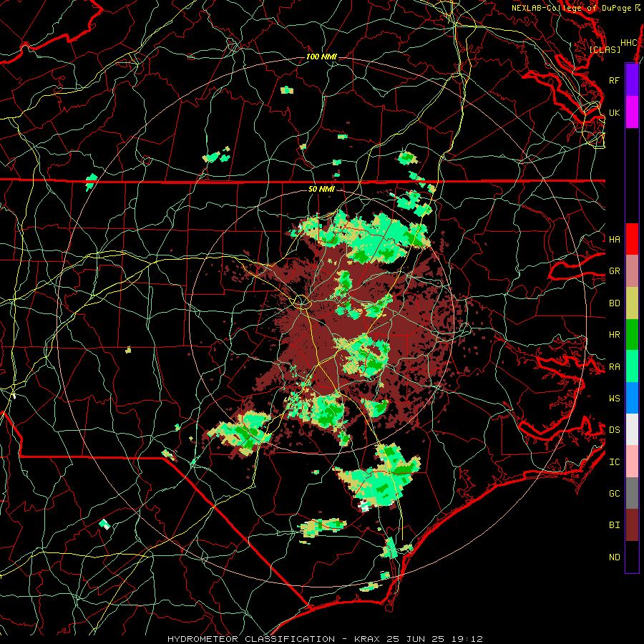Click the "GR" legend label

[614, 271]
